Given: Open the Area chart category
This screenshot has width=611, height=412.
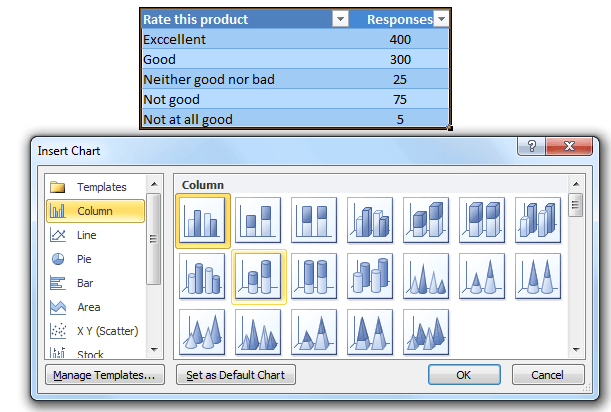Looking at the screenshot, I should pos(95,307).
